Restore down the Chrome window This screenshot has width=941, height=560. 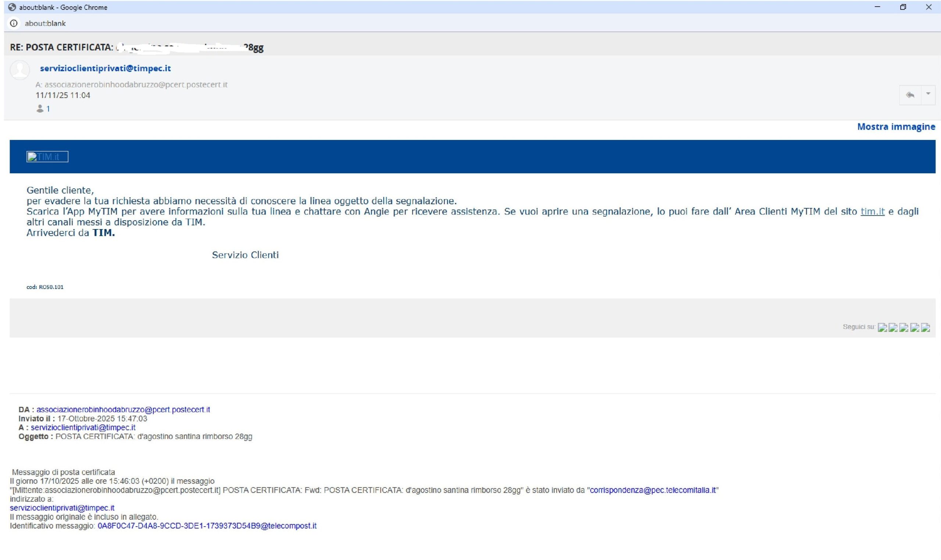pos(903,7)
